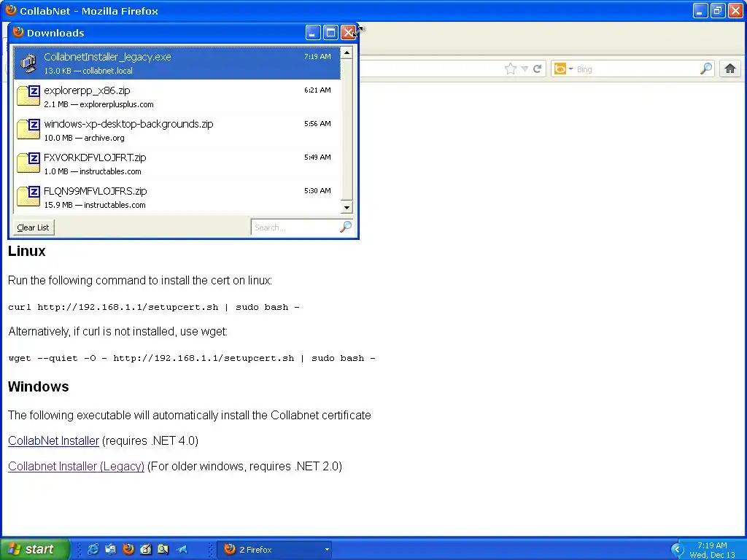The width and height of the screenshot is (747, 560).
Task: Open the notepad-style Quick Launch icon
Action: (146, 549)
